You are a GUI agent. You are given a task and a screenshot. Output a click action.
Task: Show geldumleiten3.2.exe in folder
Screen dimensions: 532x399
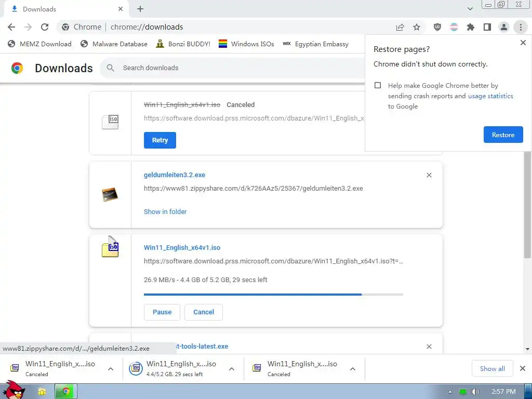pos(165,212)
